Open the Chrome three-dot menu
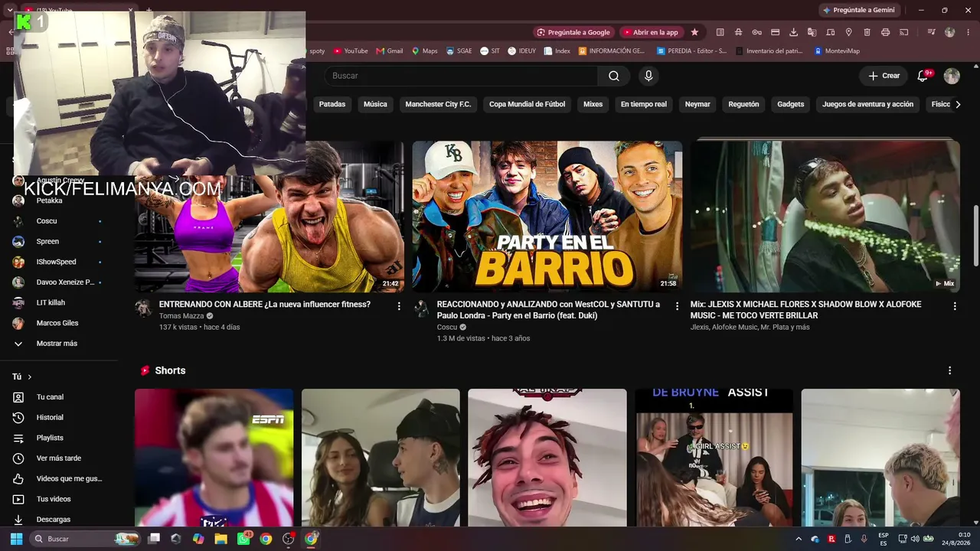The height and width of the screenshot is (551, 980). point(967,32)
